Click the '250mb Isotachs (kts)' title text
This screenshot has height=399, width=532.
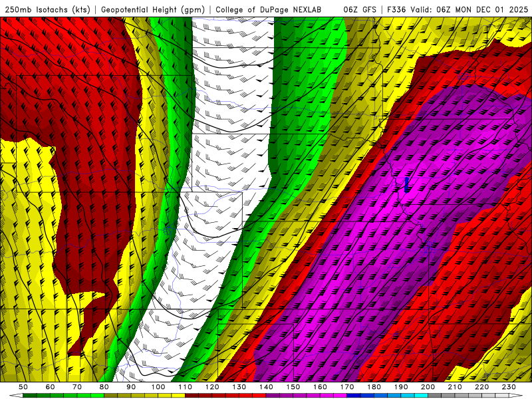point(48,10)
